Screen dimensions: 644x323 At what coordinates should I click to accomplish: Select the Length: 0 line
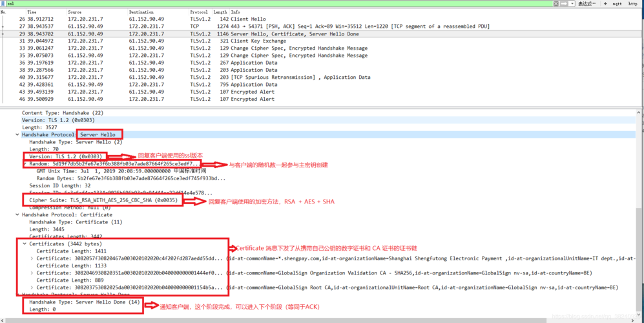click(42, 309)
